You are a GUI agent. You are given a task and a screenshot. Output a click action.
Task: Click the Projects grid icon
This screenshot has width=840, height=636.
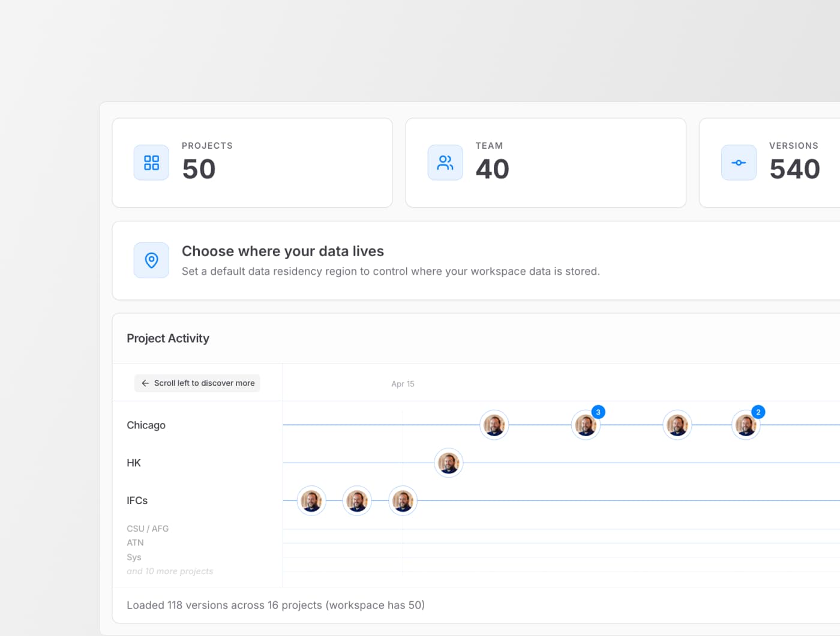click(x=151, y=163)
